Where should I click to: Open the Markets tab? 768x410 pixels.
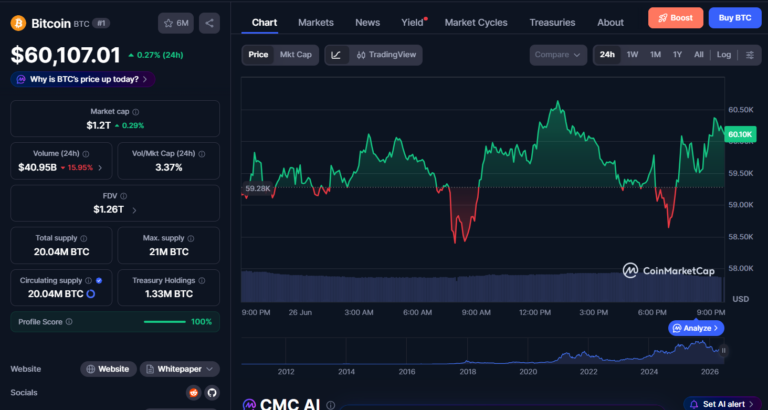pos(316,23)
